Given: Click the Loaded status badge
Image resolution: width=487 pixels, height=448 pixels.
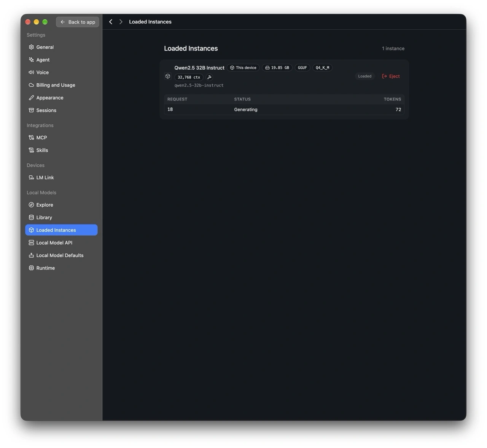Looking at the screenshot, I should pyautogui.click(x=364, y=76).
